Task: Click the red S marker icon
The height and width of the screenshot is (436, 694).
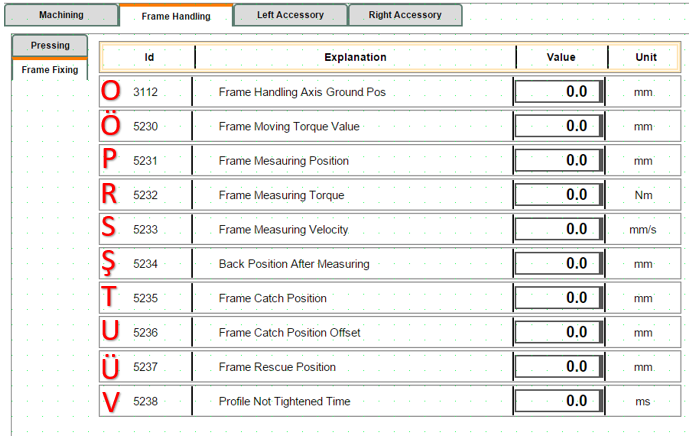Action: point(111,229)
